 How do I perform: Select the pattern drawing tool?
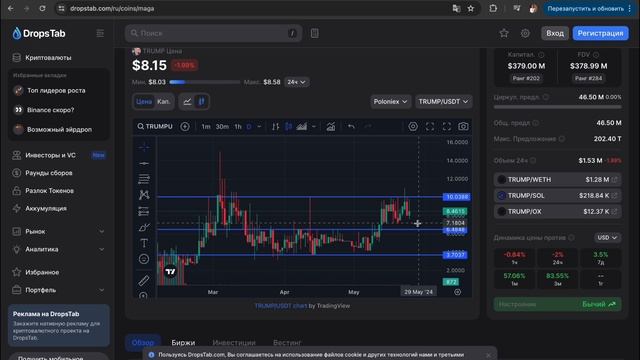point(144,195)
